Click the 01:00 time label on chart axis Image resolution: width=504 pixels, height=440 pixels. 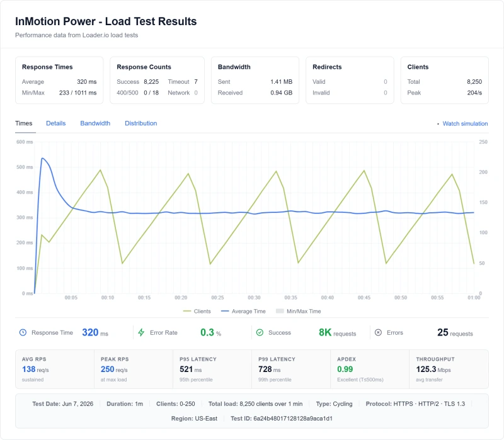pyautogui.click(x=474, y=298)
